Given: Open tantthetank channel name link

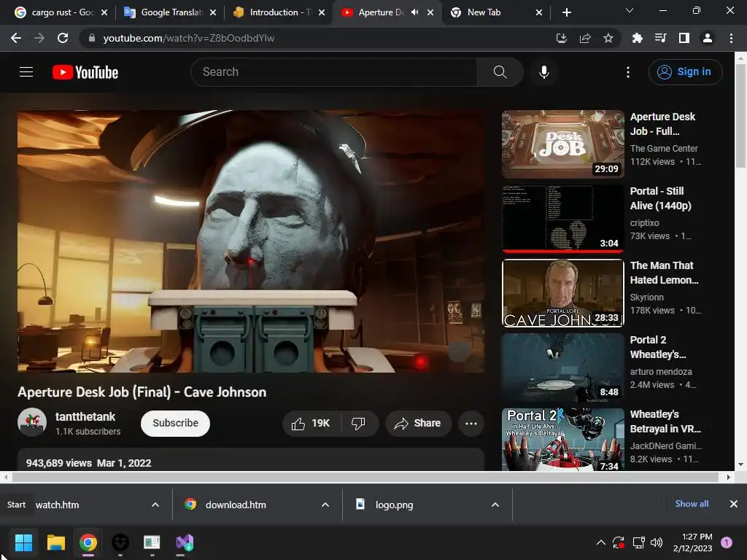Looking at the screenshot, I should pyautogui.click(x=85, y=416).
